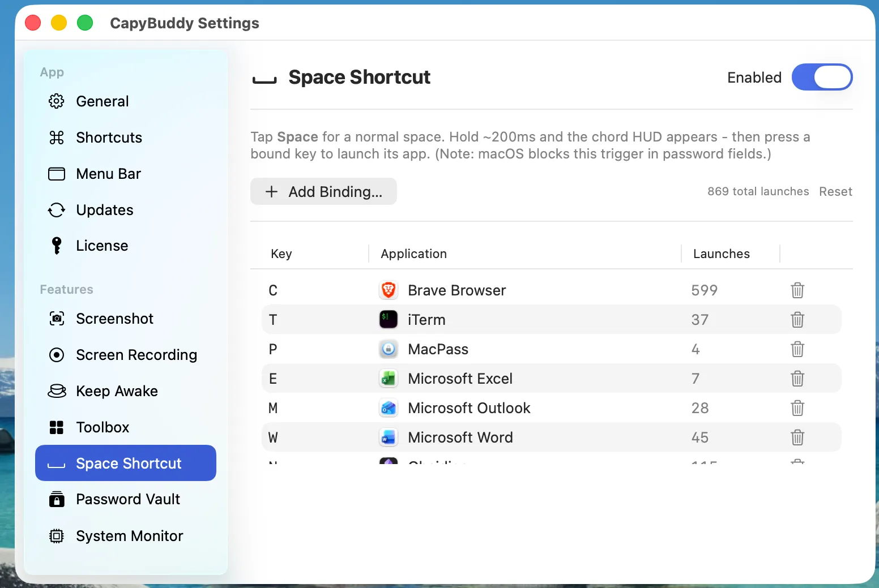
Task: Click the 869 total launches label
Action: pyautogui.click(x=758, y=191)
